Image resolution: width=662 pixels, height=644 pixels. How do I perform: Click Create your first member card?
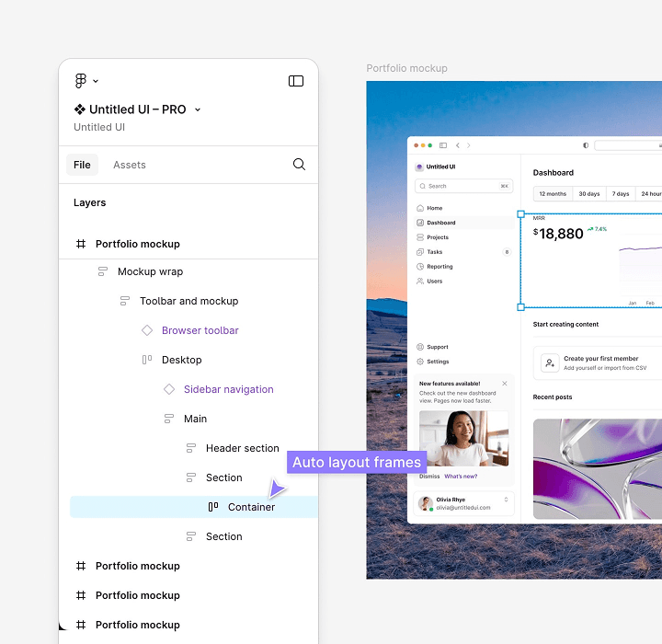[598, 363]
